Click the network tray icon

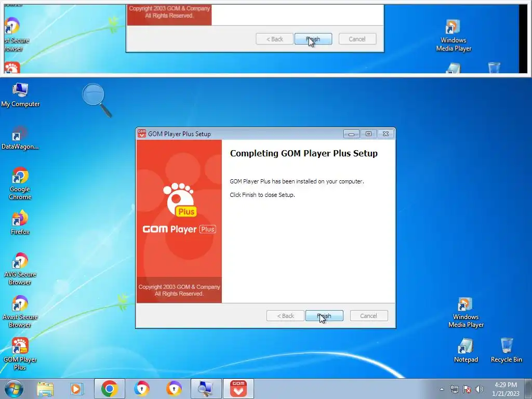[x=454, y=389]
